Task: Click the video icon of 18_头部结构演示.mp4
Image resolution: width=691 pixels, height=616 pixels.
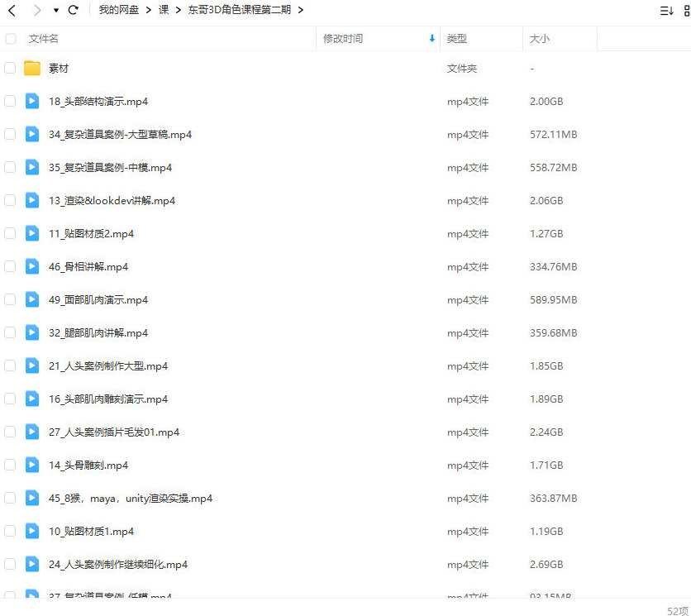Action: click(x=32, y=101)
